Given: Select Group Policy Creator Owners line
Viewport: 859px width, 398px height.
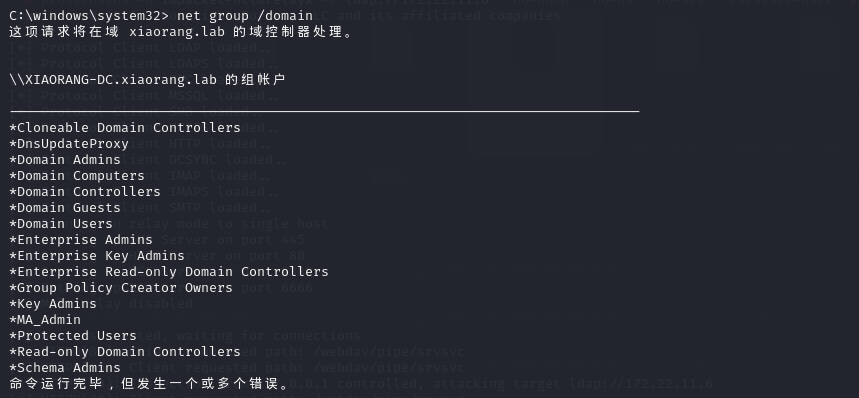Looking at the screenshot, I should pos(121,288).
